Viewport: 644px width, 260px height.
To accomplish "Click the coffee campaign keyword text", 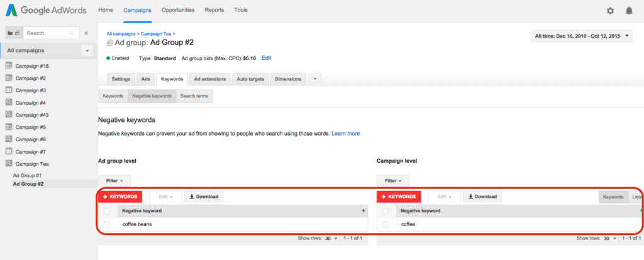I will [x=408, y=224].
